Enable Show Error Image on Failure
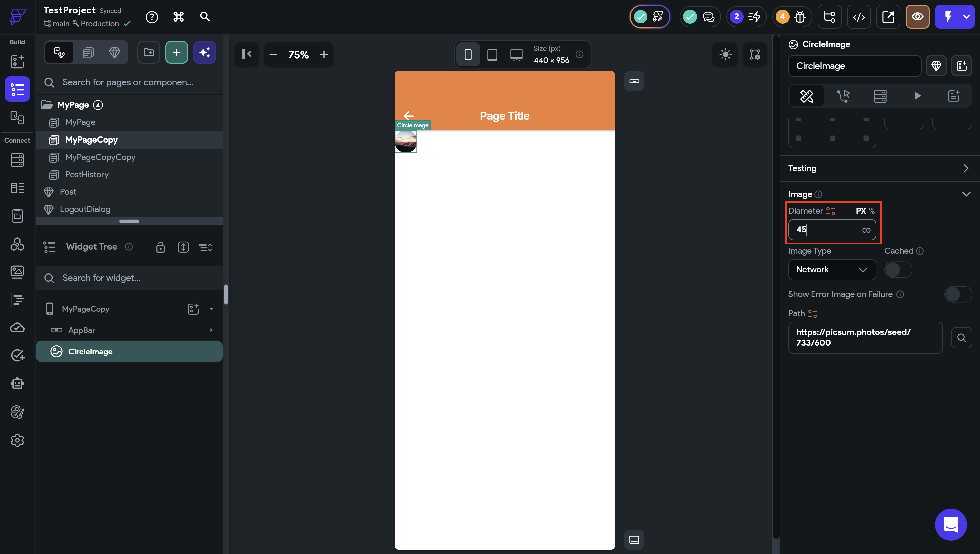This screenshot has width=980, height=554. [958, 294]
